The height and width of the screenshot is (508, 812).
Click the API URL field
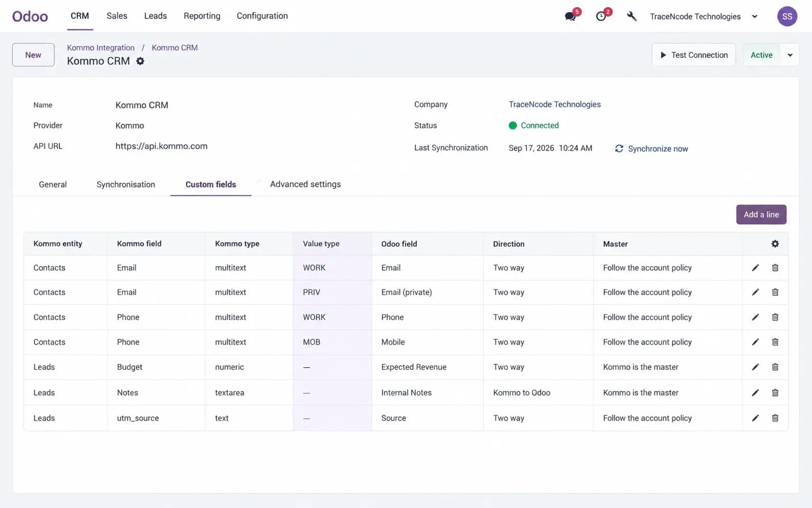[161, 146]
